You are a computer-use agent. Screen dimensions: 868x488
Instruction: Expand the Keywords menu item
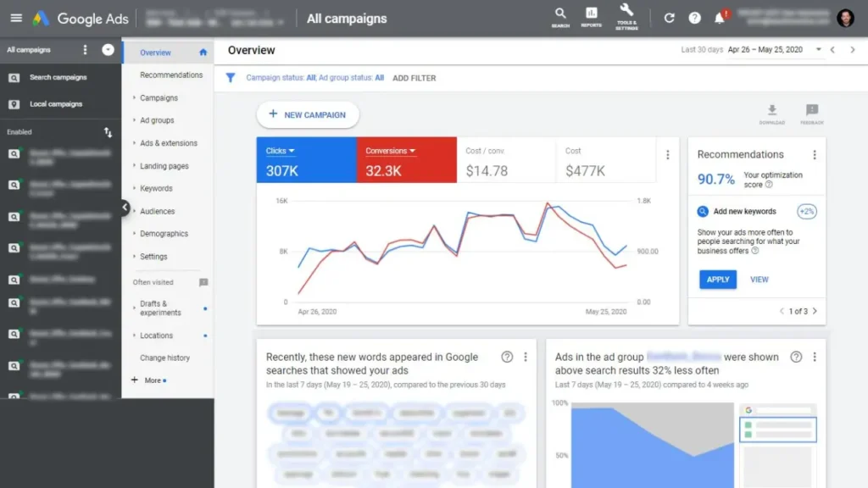click(156, 189)
